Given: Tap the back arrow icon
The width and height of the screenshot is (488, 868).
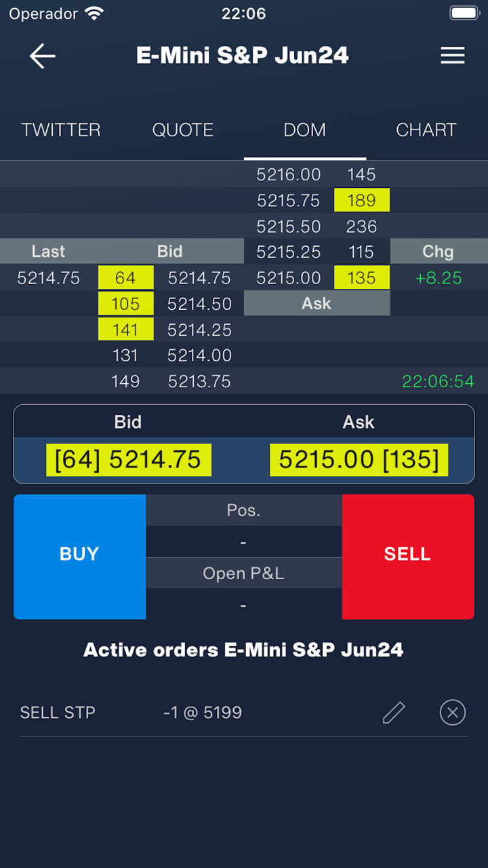Looking at the screenshot, I should (42, 56).
